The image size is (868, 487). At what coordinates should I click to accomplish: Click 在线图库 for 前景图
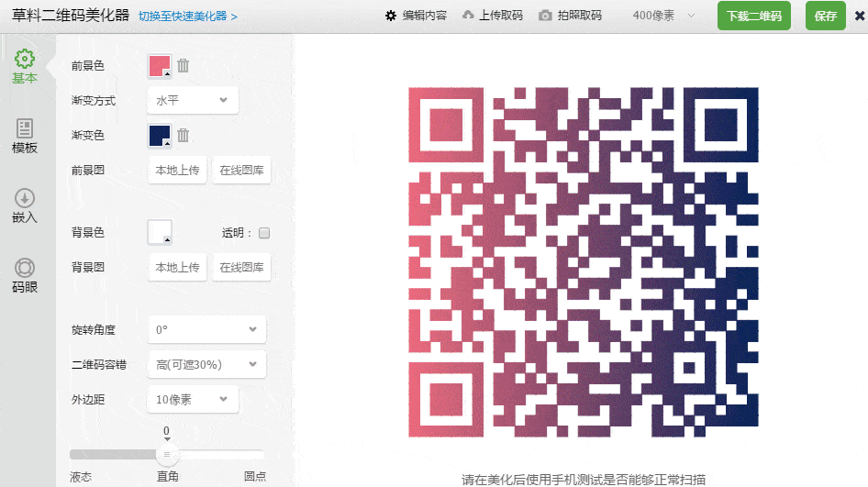pos(241,171)
